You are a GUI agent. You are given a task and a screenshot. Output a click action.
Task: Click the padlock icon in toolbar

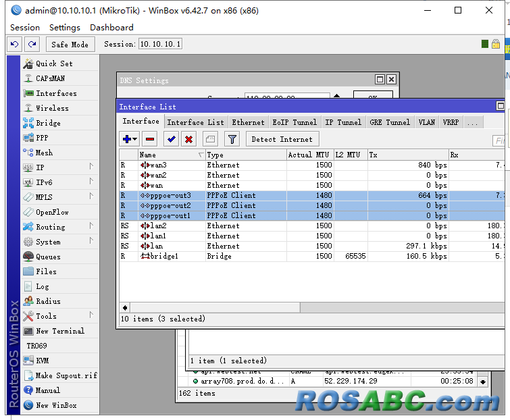pyautogui.click(x=496, y=44)
